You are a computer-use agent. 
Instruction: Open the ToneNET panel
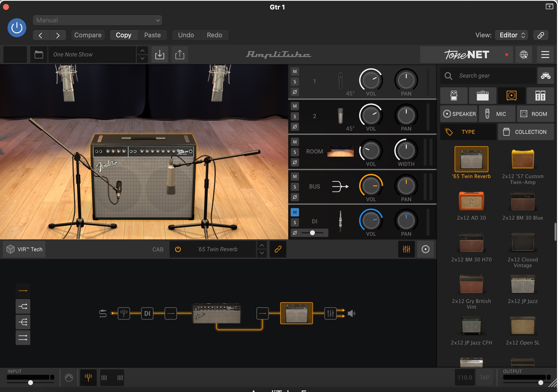click(466, 54)
